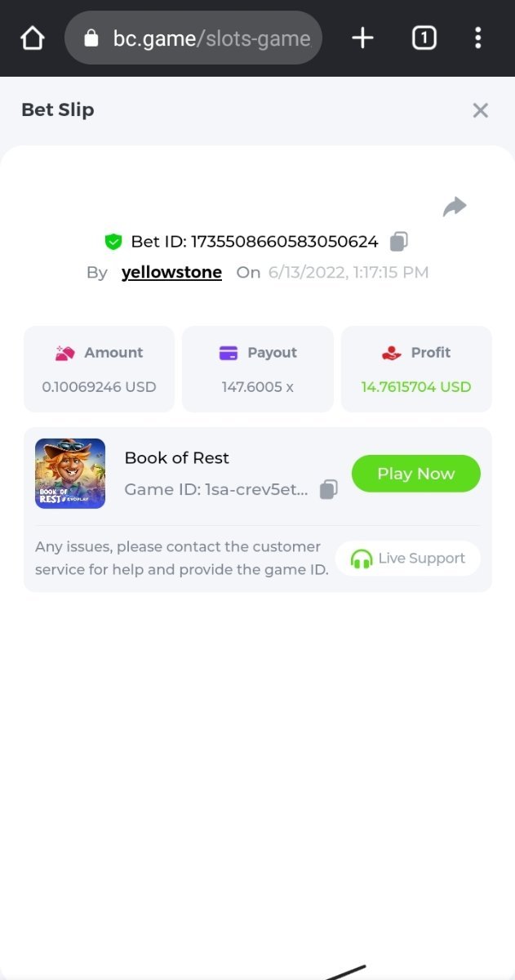The image size is (515, 980).
Task: Contact Live Support
Action: [x=408, y=559]
